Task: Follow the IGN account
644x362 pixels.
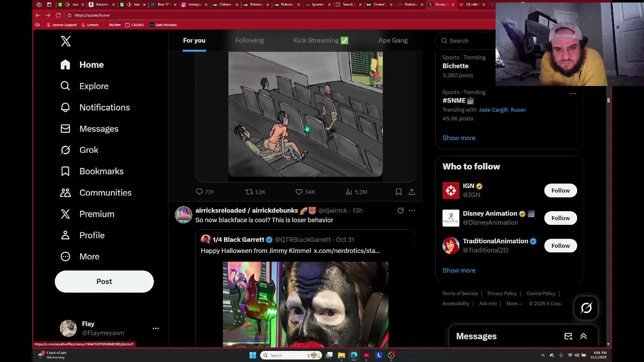Action: pos(560,191)
